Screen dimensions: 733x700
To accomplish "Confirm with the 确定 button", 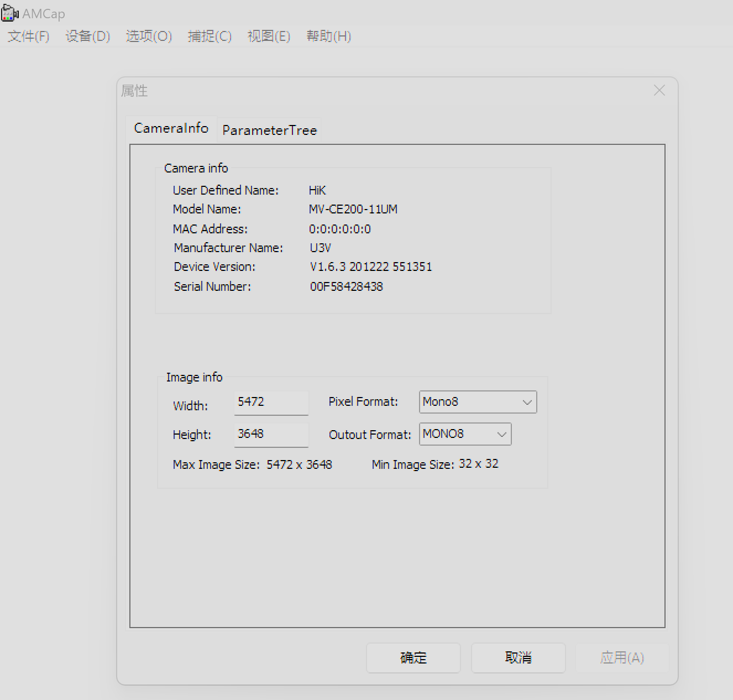I will pyautogui.click(x=413, y=658).
